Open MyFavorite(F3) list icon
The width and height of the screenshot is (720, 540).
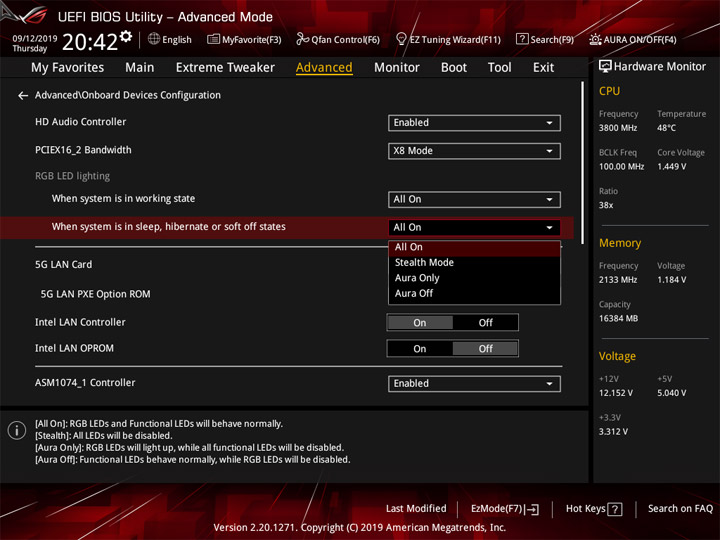(x=213, y=39)
